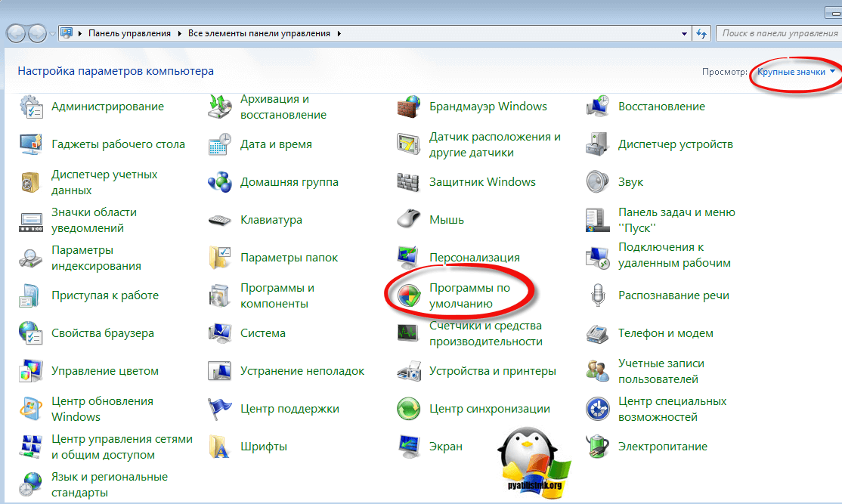Open Центр обновления Windows link

[x=102, y=409]
